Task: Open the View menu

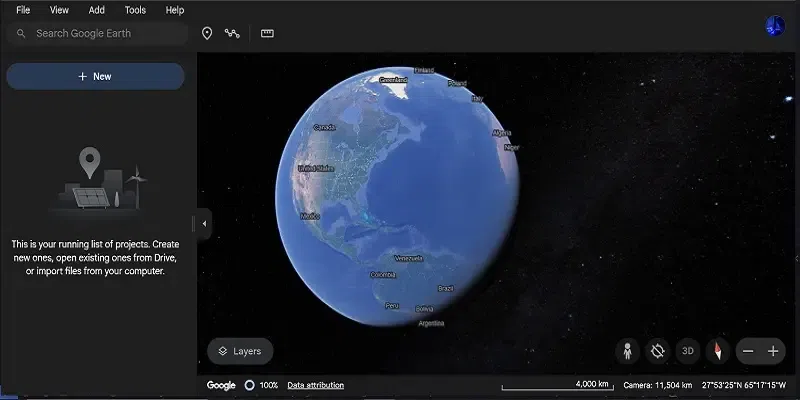Action: [x=59, y=10]
